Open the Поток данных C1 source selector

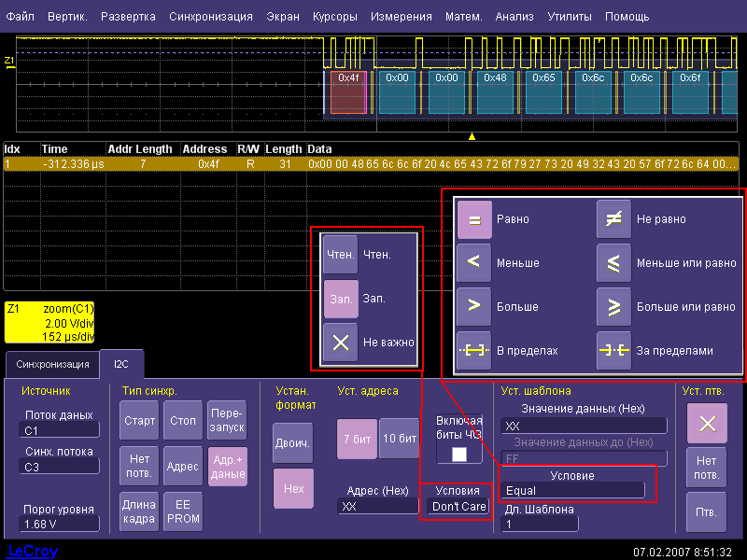point(60,429)
